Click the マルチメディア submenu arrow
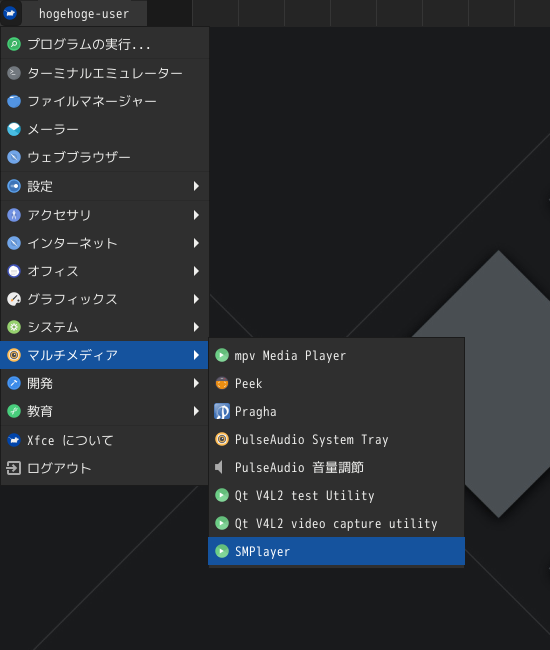The height and width of the screenshot is (650, 550). click(196, 355)
